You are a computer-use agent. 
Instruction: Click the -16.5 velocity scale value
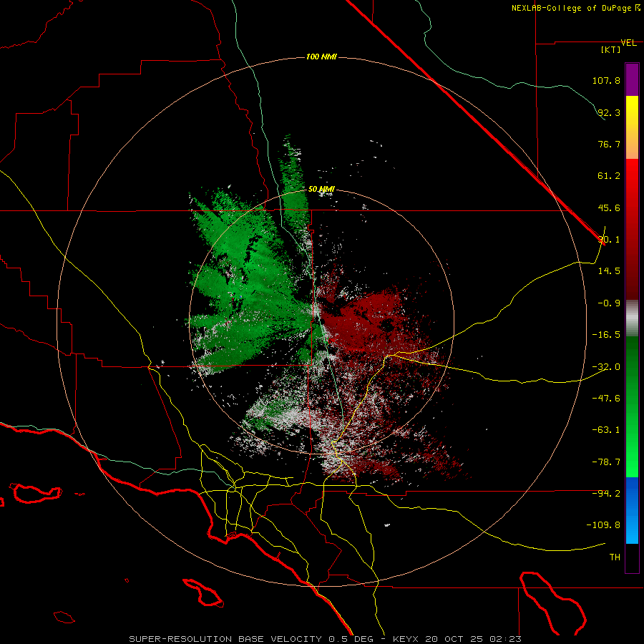click(x=606, y=335)
